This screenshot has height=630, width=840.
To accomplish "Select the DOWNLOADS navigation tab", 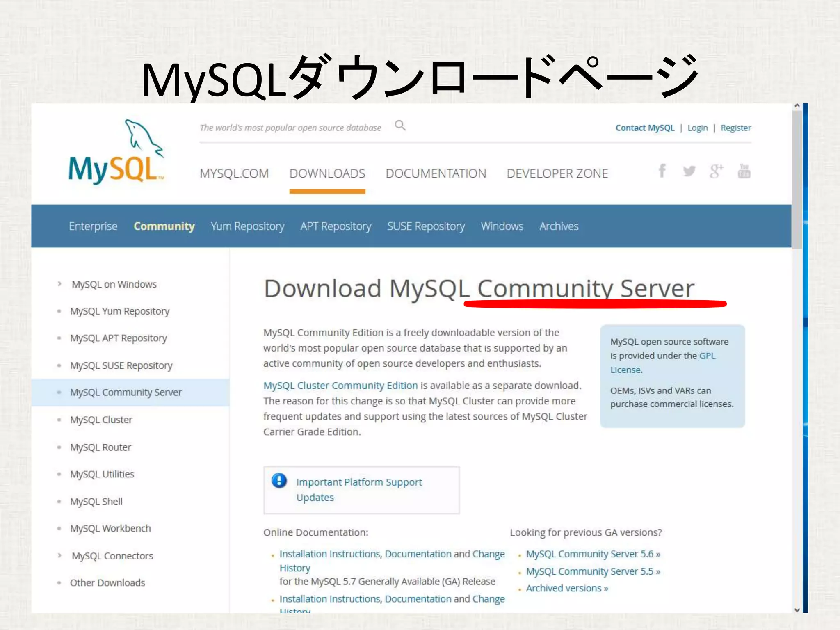I will coord(327,173).
